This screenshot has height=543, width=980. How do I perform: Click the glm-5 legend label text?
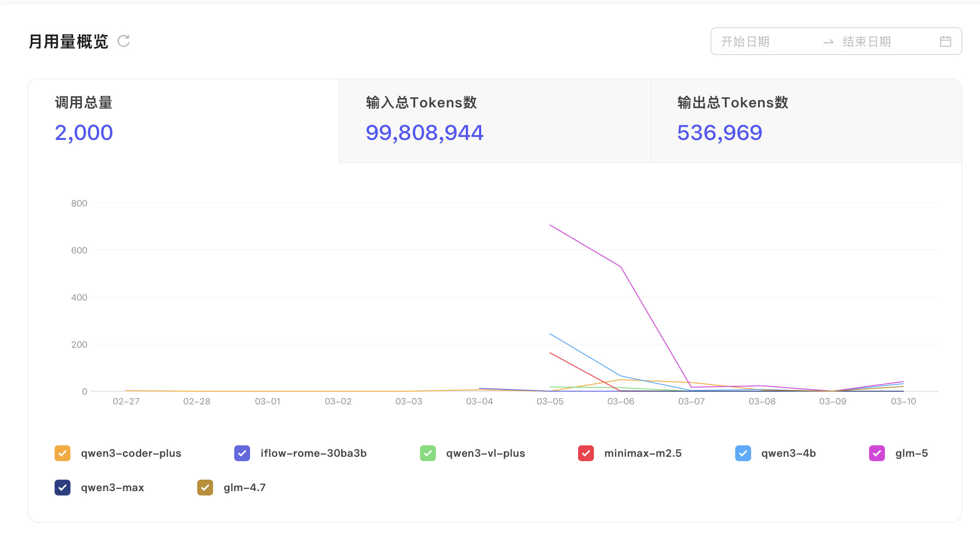point(911,453)
